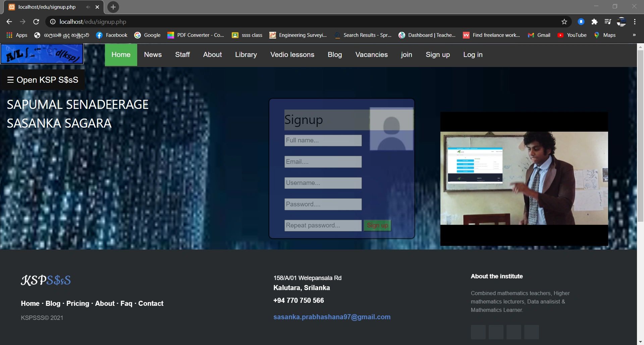Click the A/L site logo image

tap(42, 54)
